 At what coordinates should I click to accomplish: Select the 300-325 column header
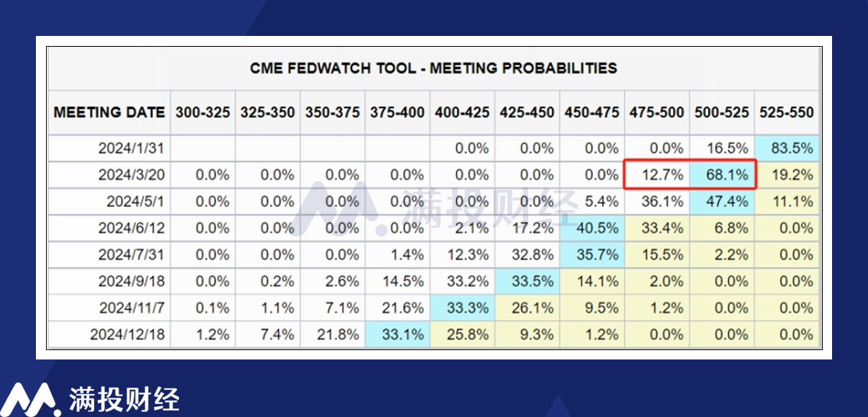(x=203, y=113)
